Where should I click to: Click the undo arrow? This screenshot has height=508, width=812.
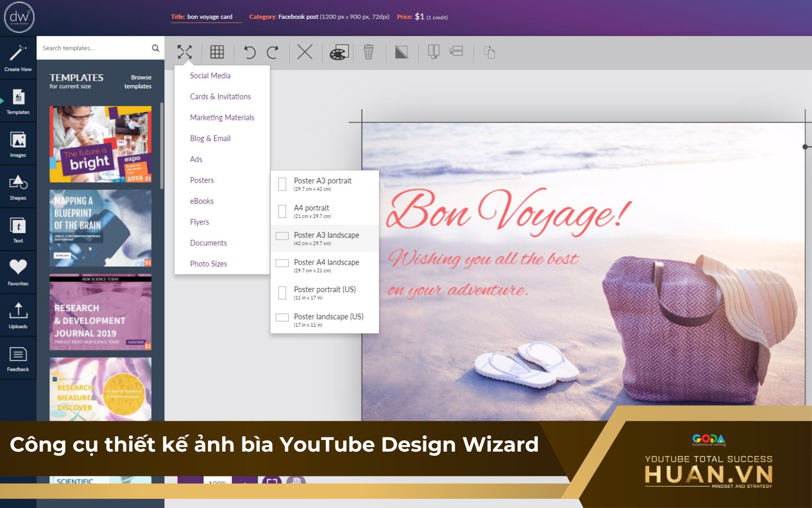[x=249, y=52]
